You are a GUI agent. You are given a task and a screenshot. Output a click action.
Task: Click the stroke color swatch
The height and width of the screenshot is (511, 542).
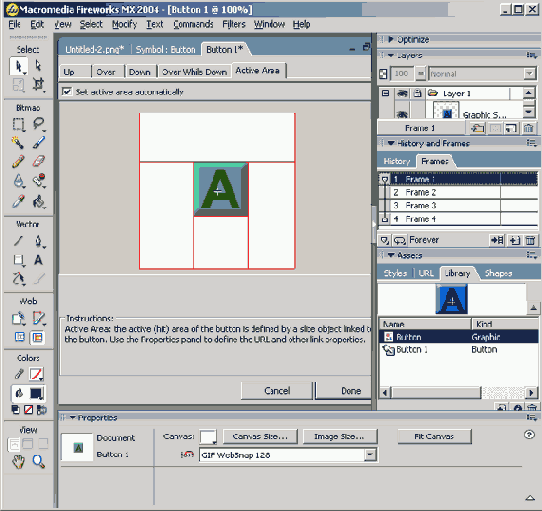click(36, 374)
